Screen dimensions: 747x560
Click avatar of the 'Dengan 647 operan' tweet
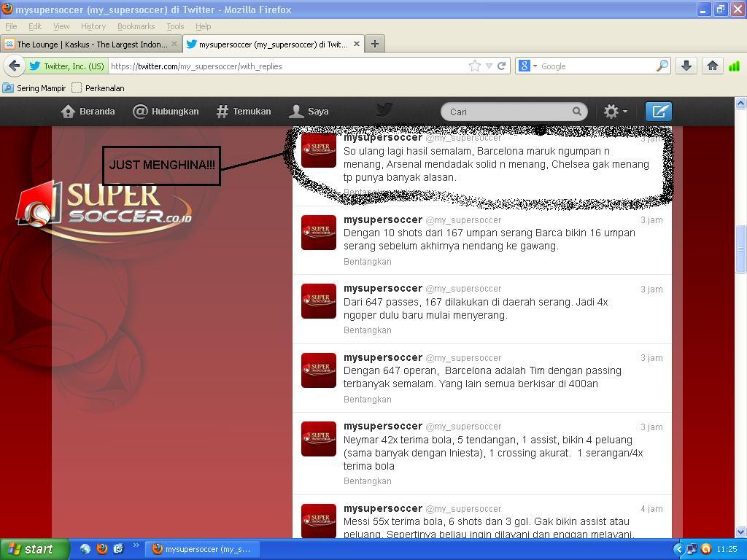click(x=319, y=370)
